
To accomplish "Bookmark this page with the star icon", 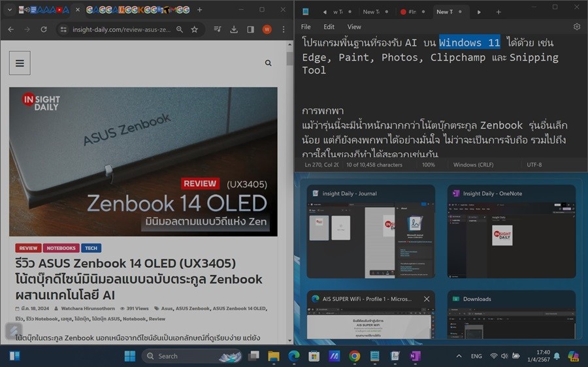I will tap(195, 29).
